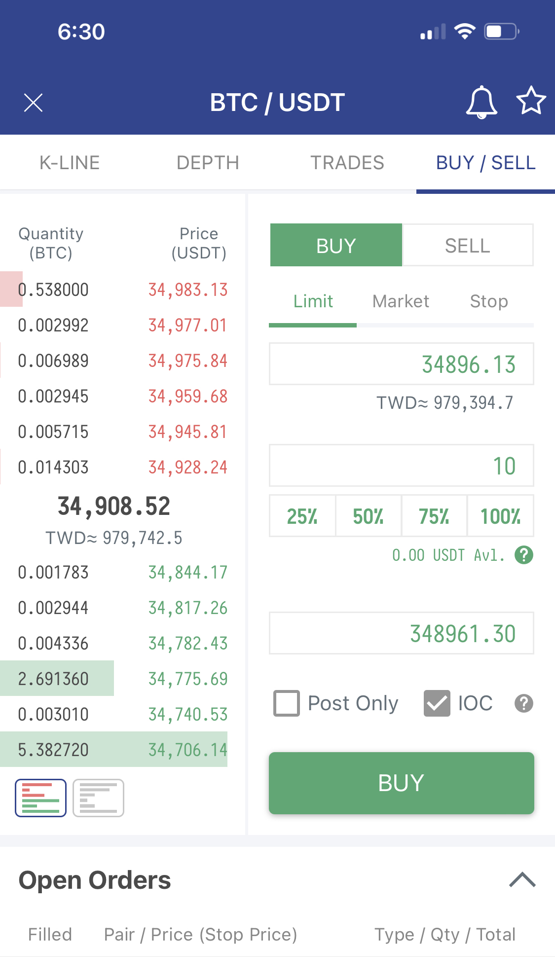Switch to the SELL side toggle
The image size is (555, 980).
click(467, 245)
